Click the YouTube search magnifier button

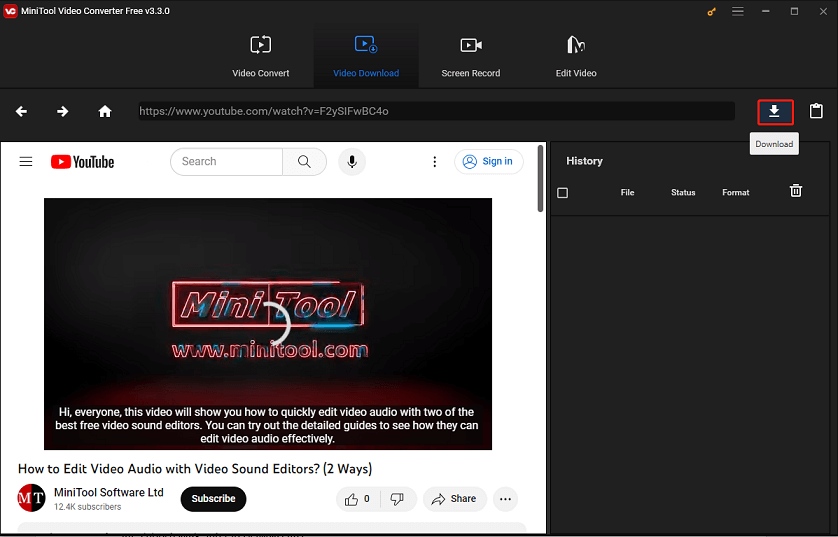coord(304,161)
